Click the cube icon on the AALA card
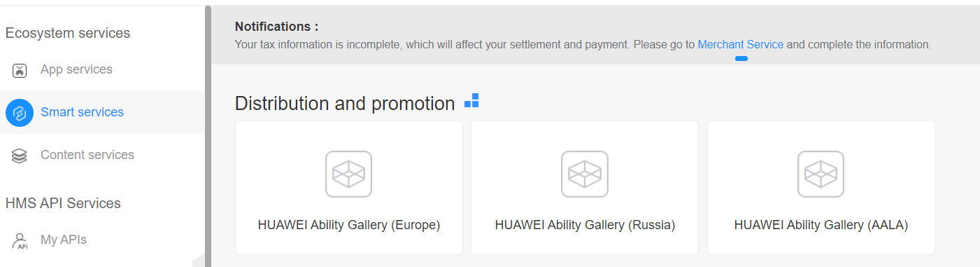This screenshot has width=980, height=267. point(821,174)
